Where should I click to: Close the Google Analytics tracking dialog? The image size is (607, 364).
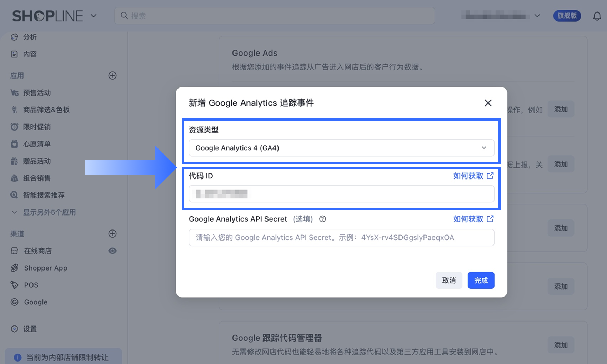488,103
